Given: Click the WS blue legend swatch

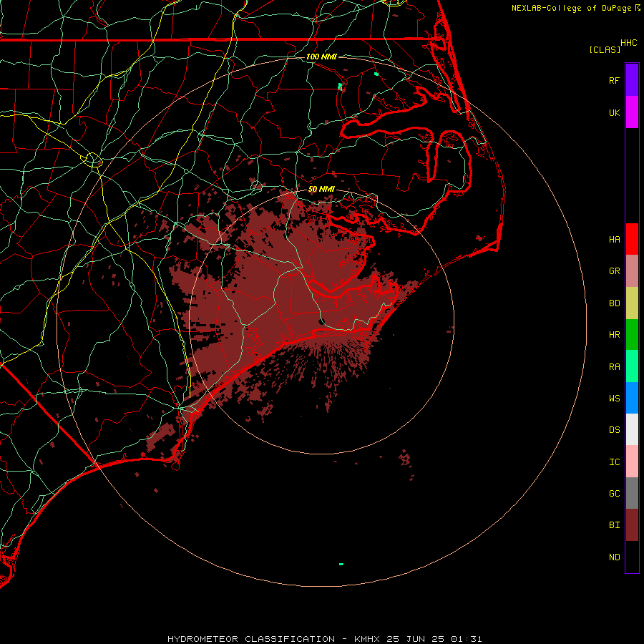Looking at the screenshot, I should click(632, 398).
